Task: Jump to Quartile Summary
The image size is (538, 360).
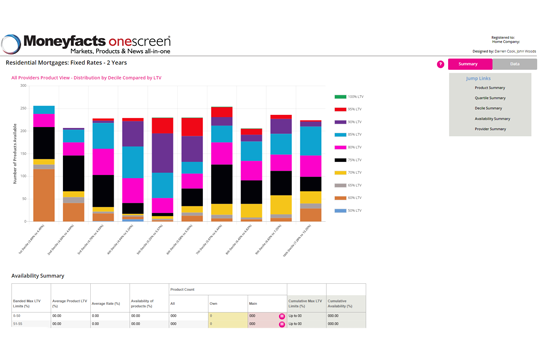Action: (490, 98)
